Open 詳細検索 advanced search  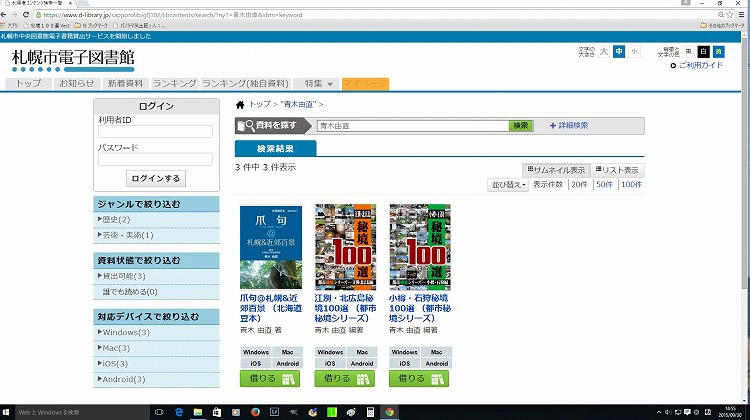coord(569,126)
